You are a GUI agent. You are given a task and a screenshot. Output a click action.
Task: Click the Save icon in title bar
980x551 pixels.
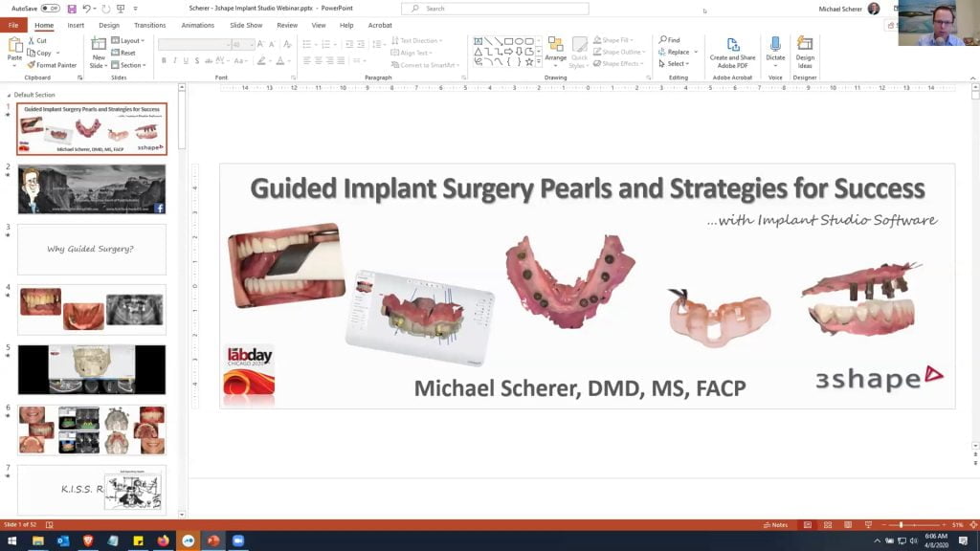tap(72, 9)
